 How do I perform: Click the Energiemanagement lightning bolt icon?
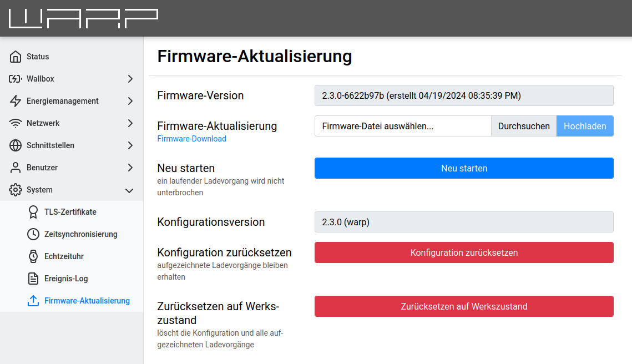[16, 101]
